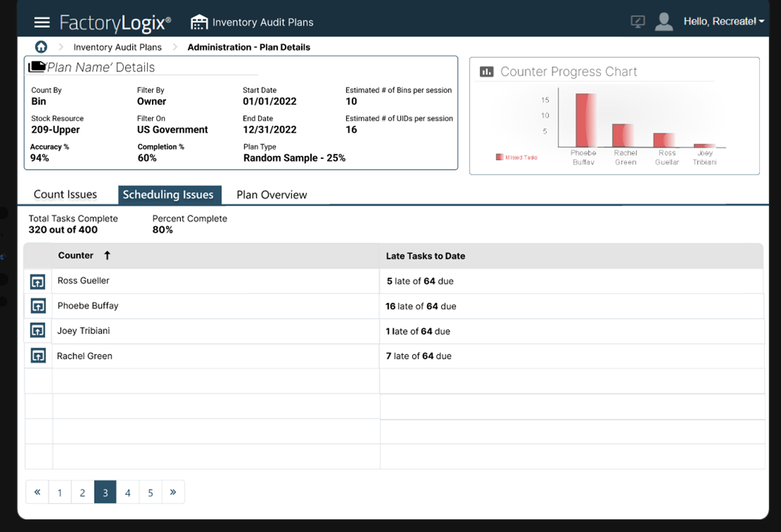Click the home icon in breadcrumb
The height and width of the screenshot is (532, 781).
pos(41,47)
